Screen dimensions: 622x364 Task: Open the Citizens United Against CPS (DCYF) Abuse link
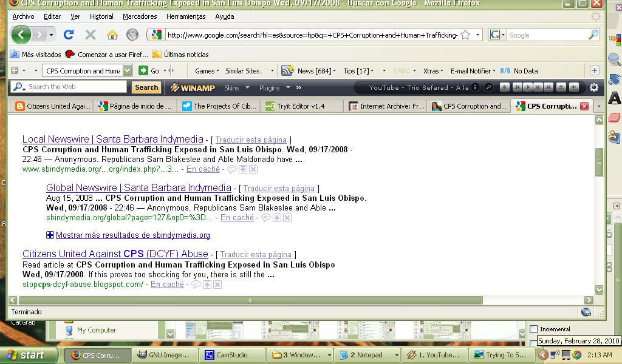(115, 254)
